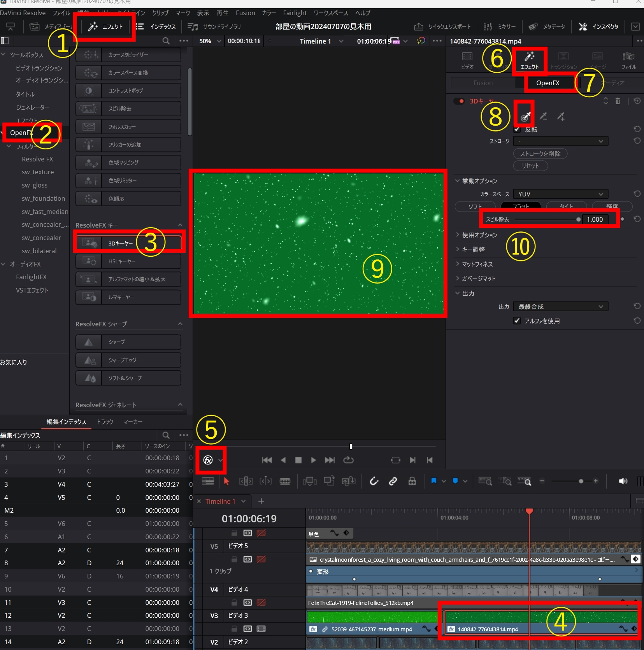Click the audio volume speaker icon
Viewport: 644px width, 650px height.
click(623, 481)
